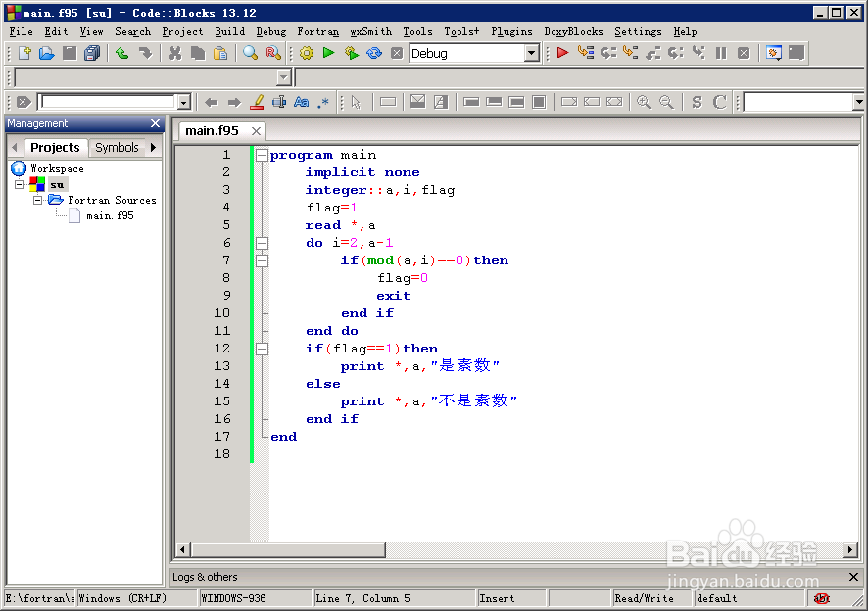Open the File menu
The image size is (868, 611).
coord(21,32)
